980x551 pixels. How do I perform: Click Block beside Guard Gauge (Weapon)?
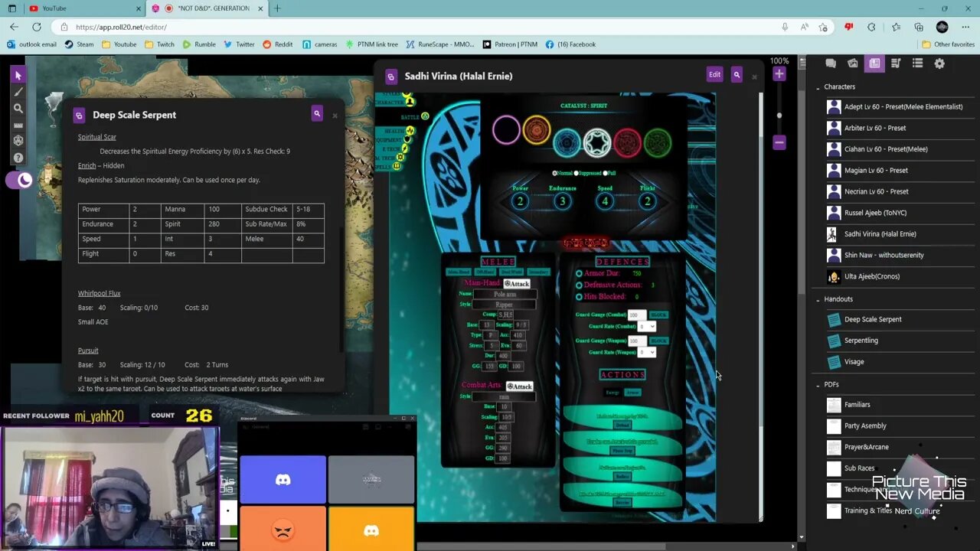click(658, 341)
